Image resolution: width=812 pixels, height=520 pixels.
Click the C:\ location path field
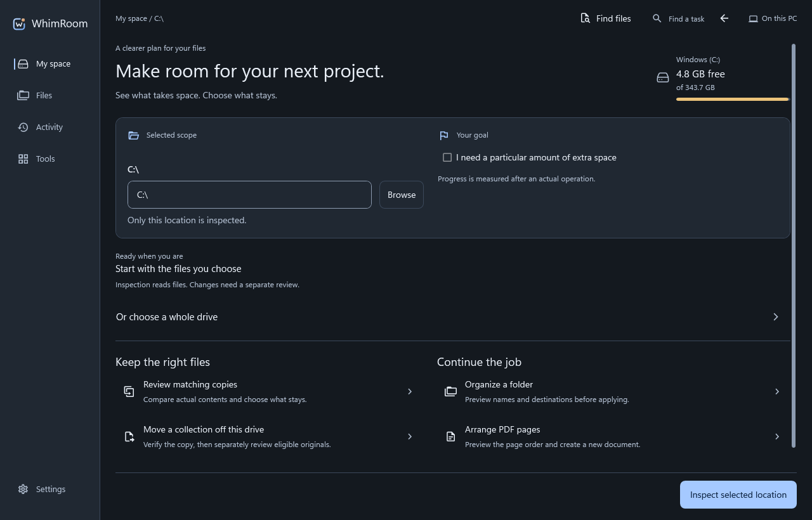(249, 195)
